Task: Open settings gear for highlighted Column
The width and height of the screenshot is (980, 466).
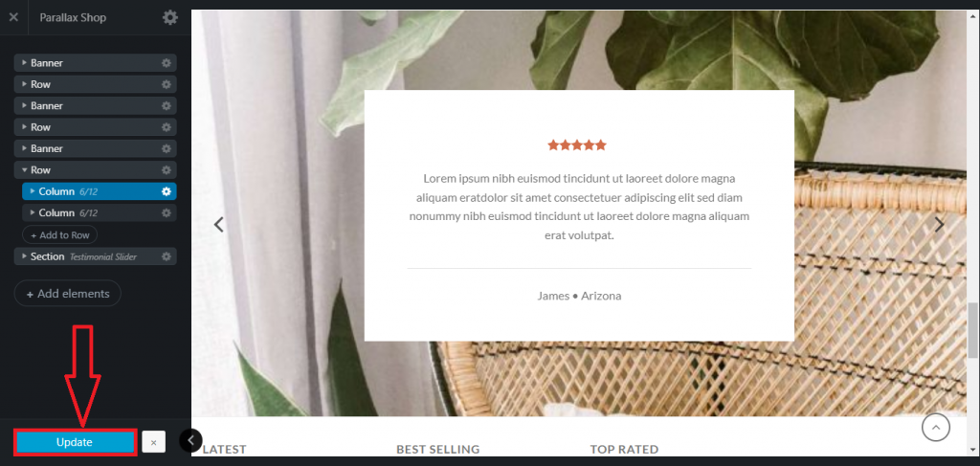Action: pos(167,191)
